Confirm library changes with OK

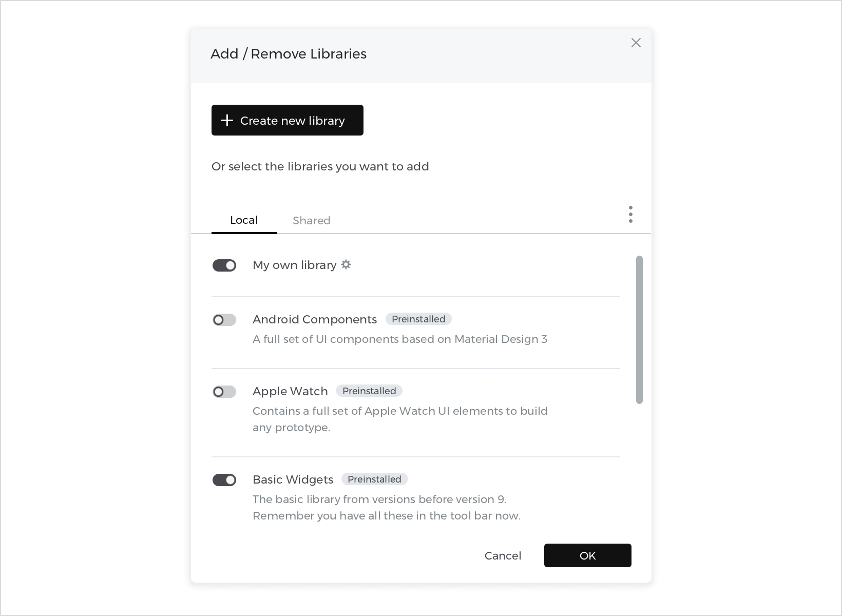pos(587,555)
